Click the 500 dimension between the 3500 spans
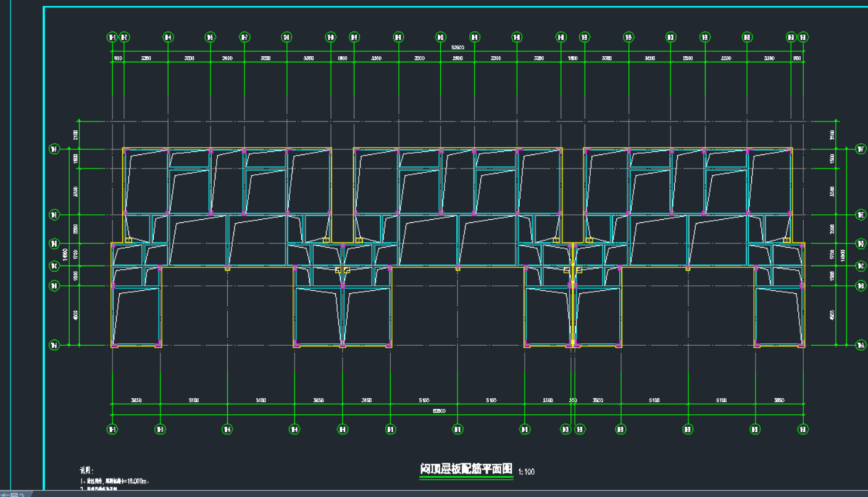Viewport: 868px width, 497px height. [x=572, y=401]
